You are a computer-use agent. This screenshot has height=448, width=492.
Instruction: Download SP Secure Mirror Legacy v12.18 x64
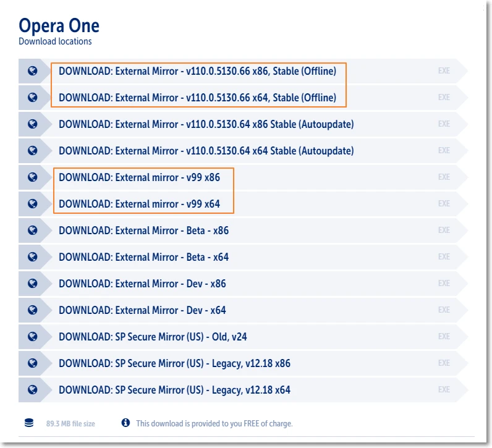click(174, 390)
